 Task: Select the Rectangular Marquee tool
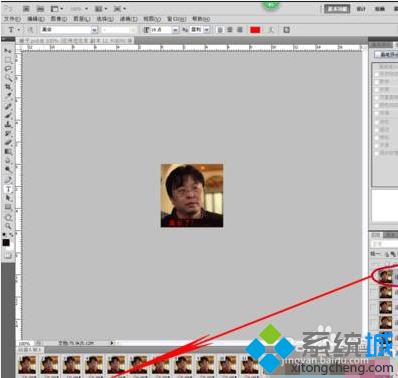[8, 60]
